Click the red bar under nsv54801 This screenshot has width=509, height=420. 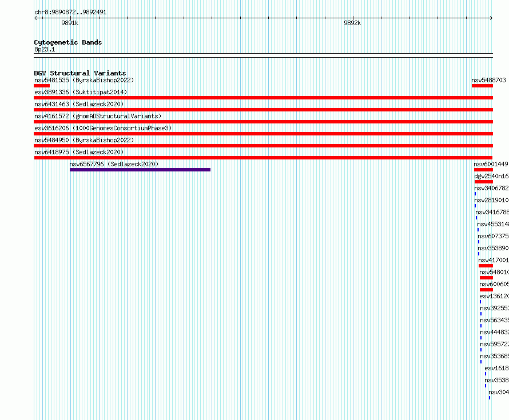(486, 278)
